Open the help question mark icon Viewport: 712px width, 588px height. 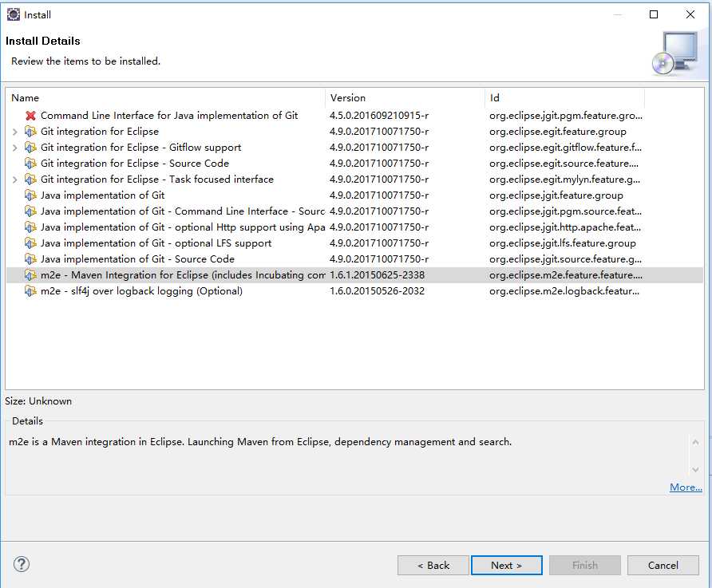point(22,564)
